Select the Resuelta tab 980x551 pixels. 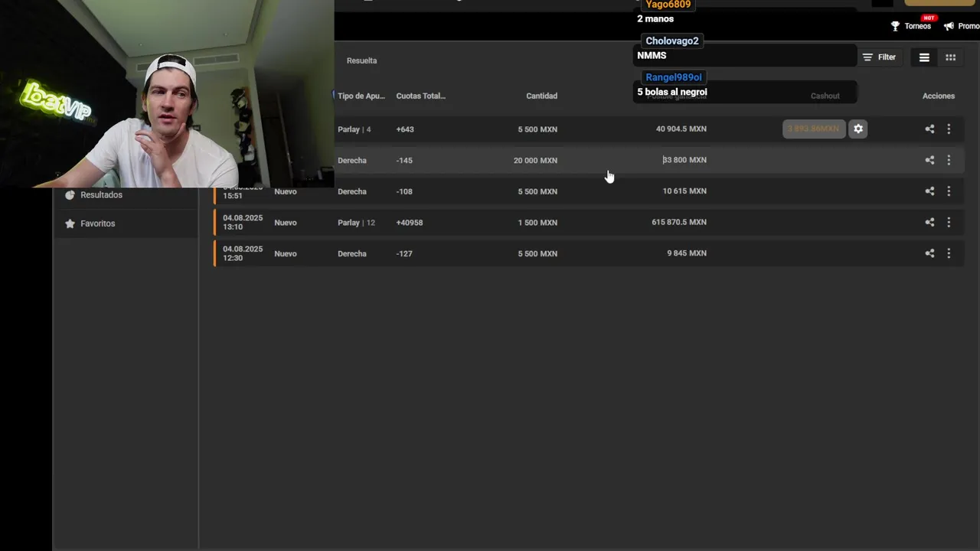tap(361, 60)
